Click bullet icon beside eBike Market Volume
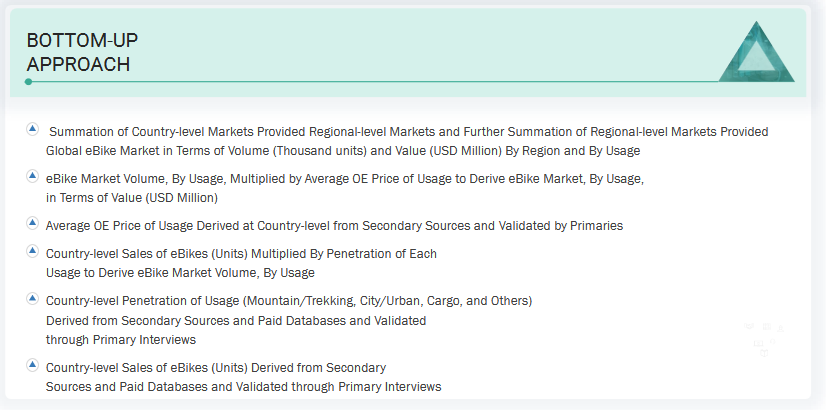The image size is (826, 410). click(32, 176)
